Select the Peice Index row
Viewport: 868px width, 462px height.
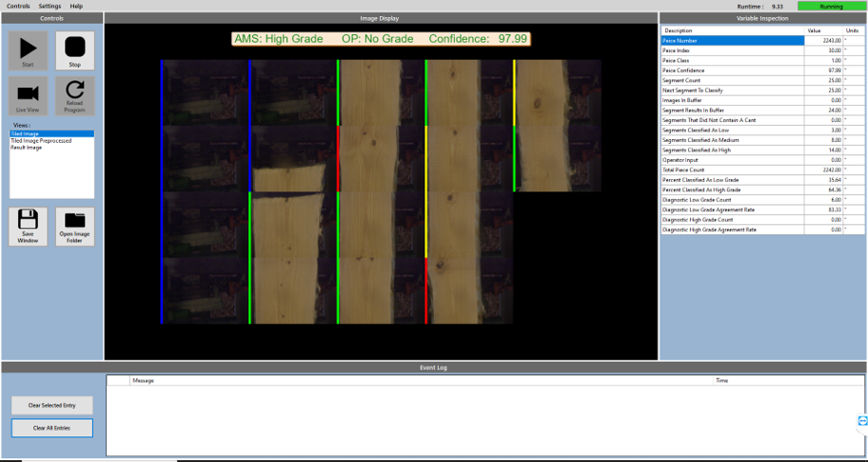762,50
